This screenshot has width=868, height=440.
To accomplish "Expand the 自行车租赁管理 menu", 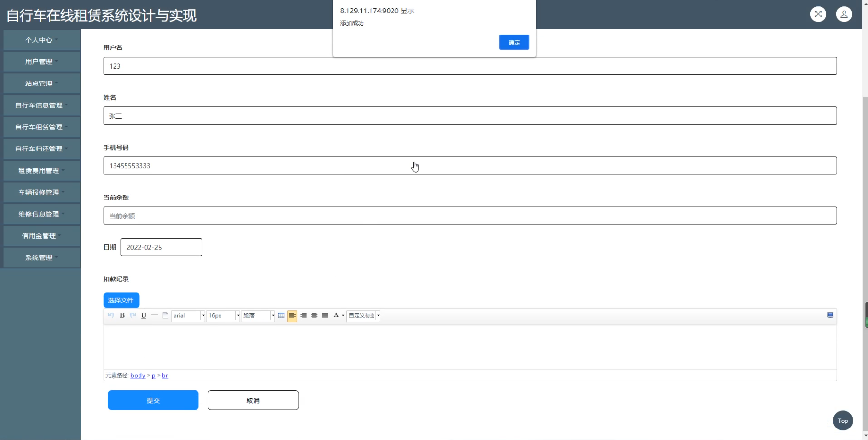I will (41, 127).
